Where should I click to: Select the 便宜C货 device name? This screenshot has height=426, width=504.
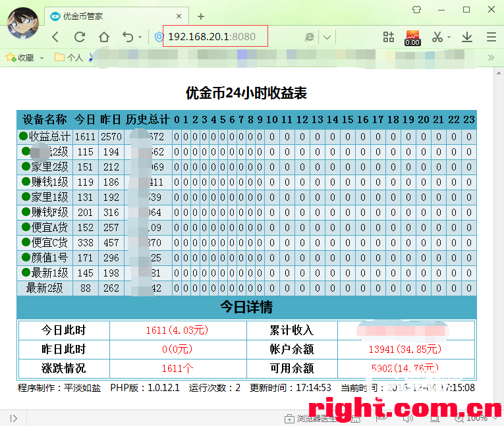point(50,242)
